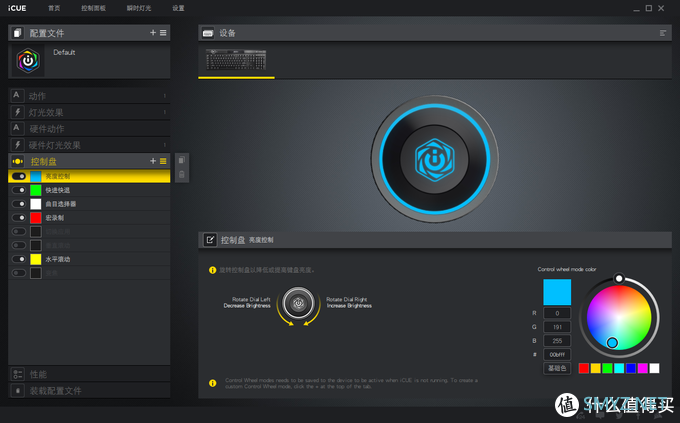The image size is (680, 423).
Task: Click the yellow 控制盘 control wheel icon
Action: click(x=17, y=161)
